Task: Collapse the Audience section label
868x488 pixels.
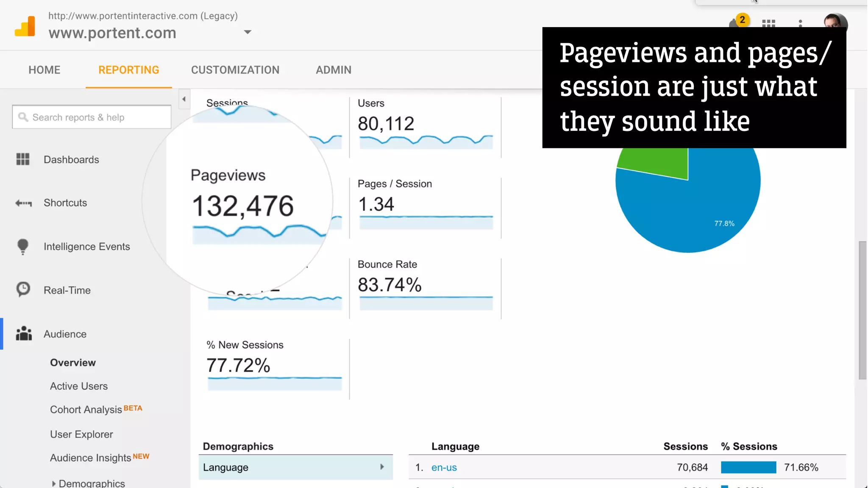Action: click(65, 334)
